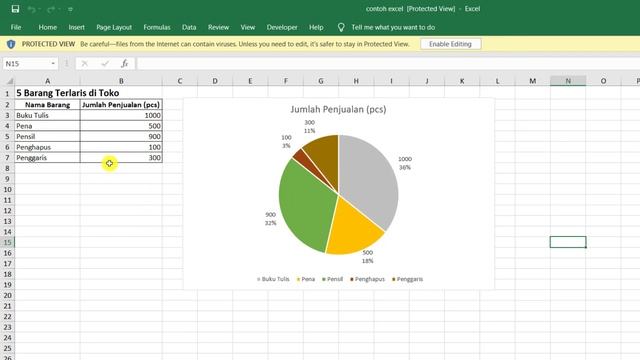Click the 1000 36% data label
This screenshot has width=640, height=360.
click(x=405, y=163)
